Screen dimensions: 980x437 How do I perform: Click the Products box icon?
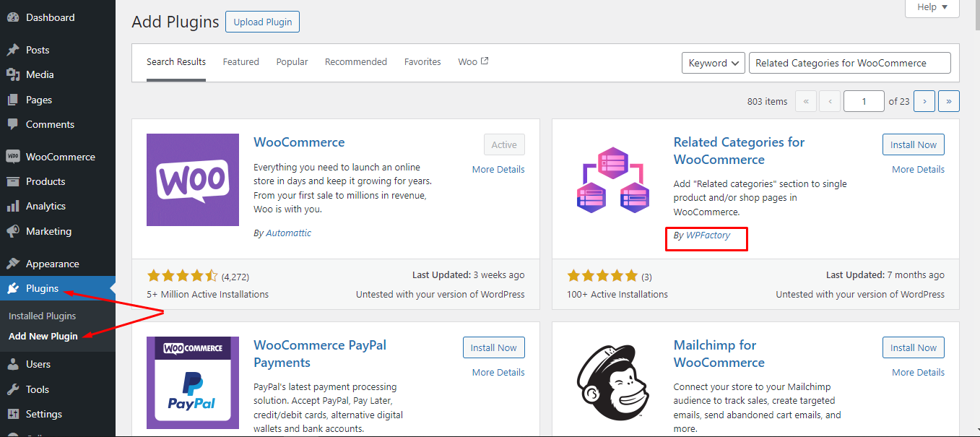tap(12, 181)
